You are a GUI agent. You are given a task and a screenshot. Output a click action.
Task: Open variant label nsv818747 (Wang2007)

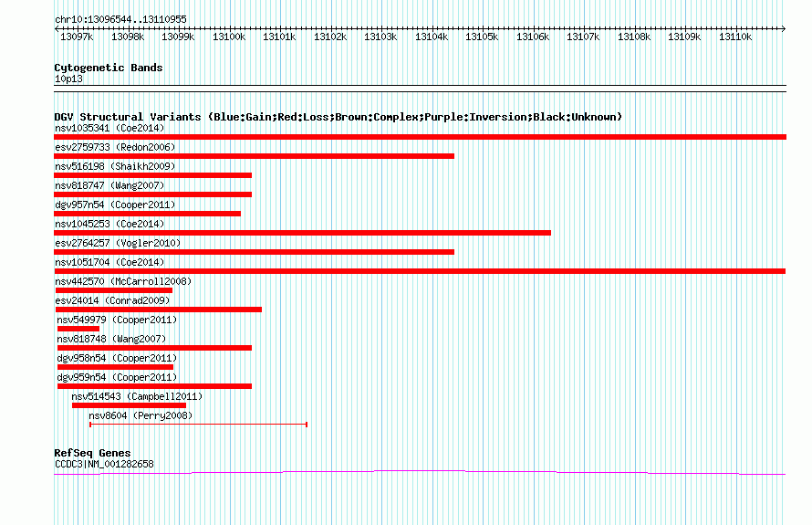(x=109, y=185)
